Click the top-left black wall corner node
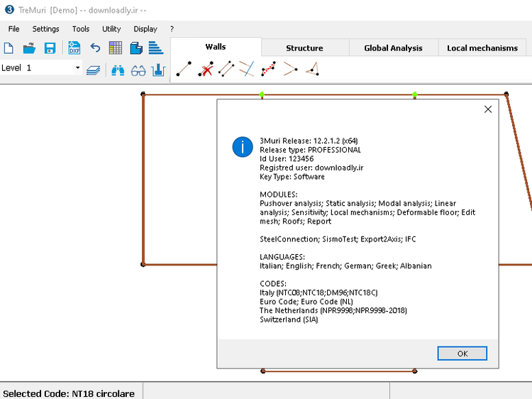 point(143,94)
